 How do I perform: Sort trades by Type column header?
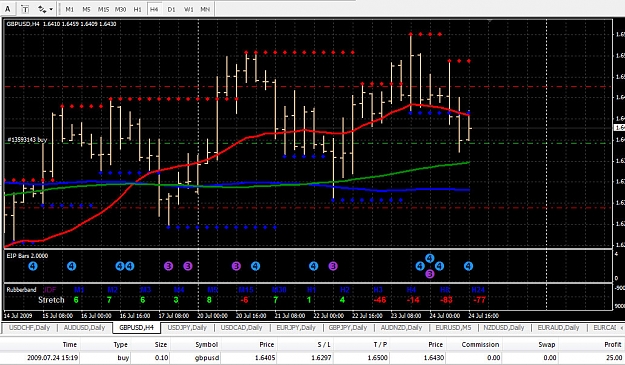click(x=120, y=345)
